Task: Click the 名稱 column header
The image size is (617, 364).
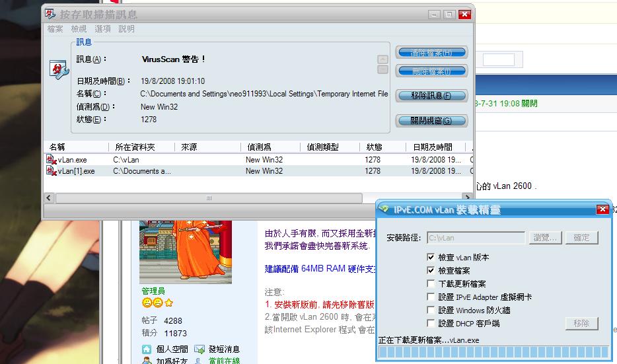Action: [77, 147]
